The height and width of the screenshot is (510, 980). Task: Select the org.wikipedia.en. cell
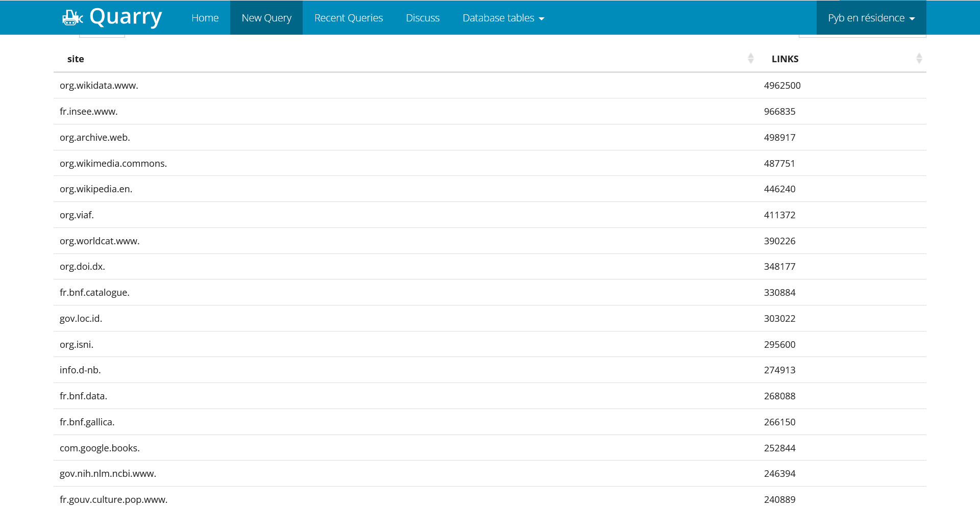(406, 189)
